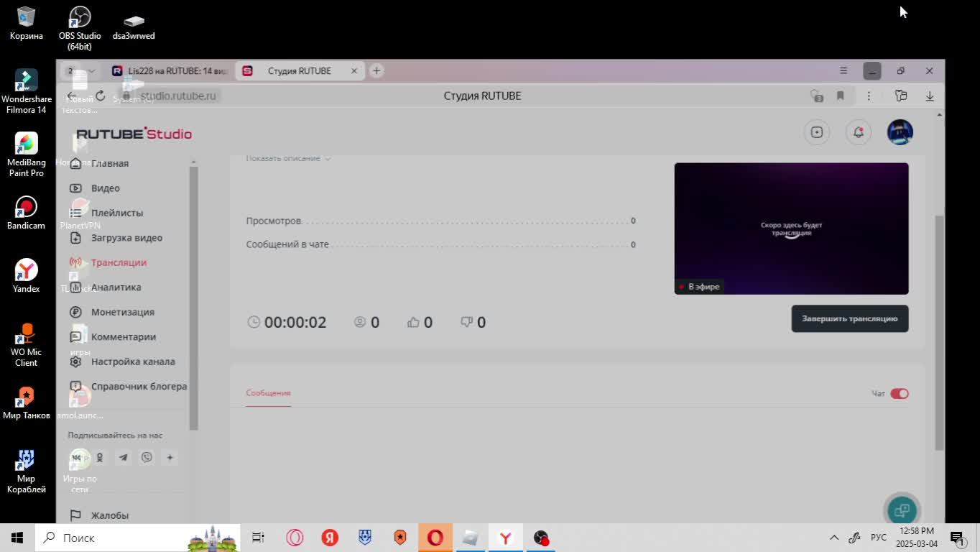Bookmark the page in browser
The height and width of the screenshot is (552, 980).
coord(840,96)
